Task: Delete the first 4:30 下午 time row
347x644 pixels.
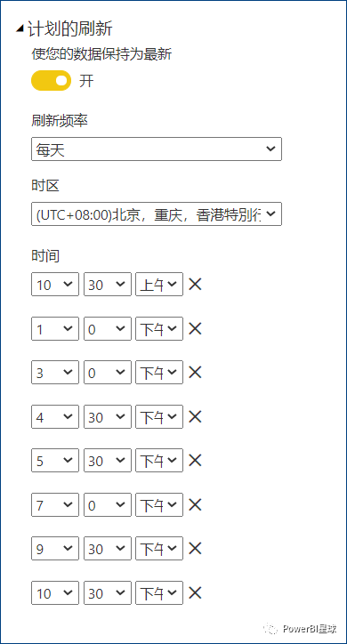Action: [x=195, y=416]
